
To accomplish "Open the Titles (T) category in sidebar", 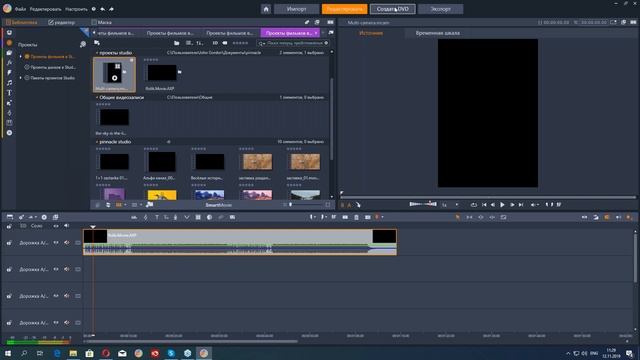I will pyautogui.click(x=9, y=93).
